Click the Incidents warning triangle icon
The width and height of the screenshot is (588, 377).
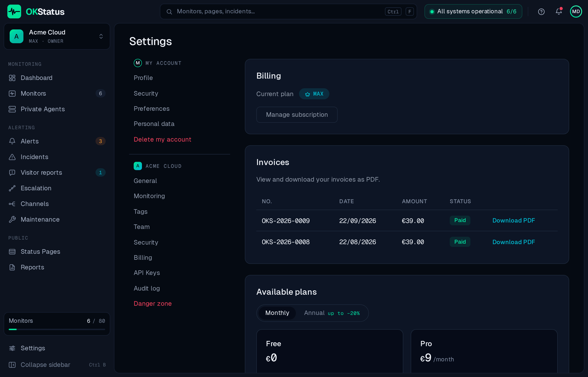(12, 157)
